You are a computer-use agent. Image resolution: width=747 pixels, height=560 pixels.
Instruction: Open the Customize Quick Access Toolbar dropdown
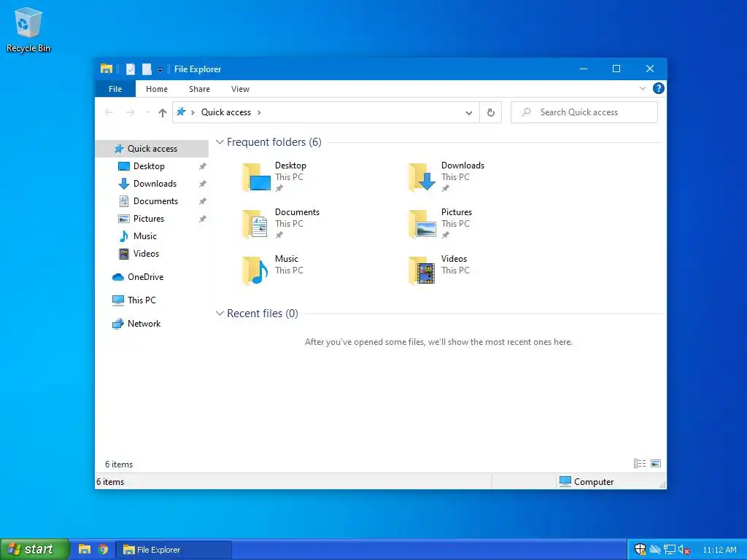pyautogui.click(x=160, y=69)
